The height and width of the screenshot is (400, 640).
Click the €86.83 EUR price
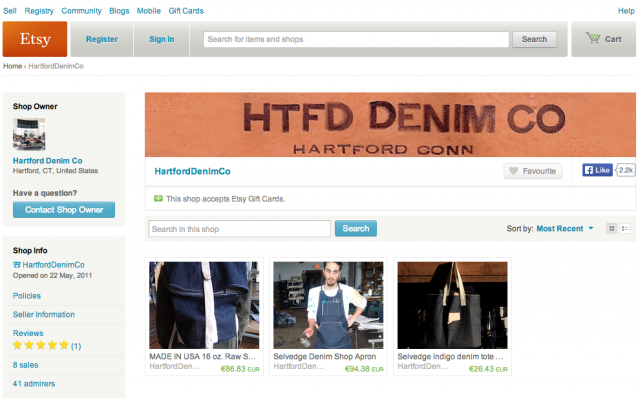click(240, 369)
